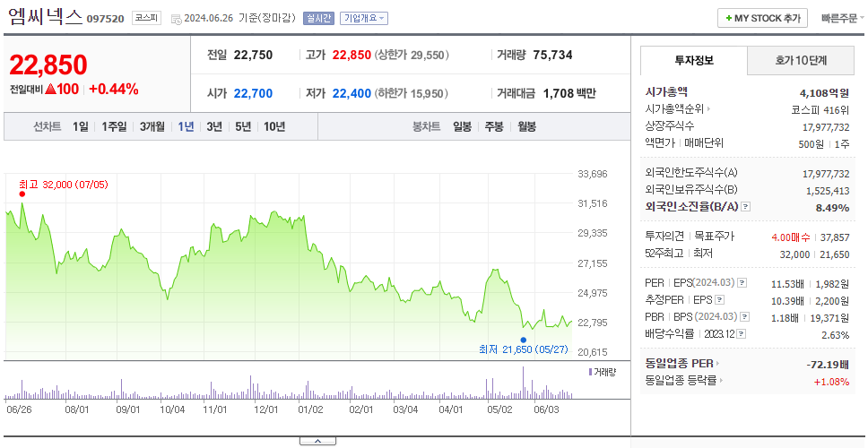Open the 기업개요 dropdown

coord(364,18)
